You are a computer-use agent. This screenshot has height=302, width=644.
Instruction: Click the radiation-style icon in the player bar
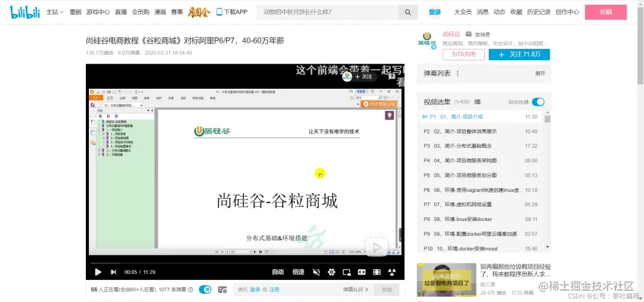(392, 272)
